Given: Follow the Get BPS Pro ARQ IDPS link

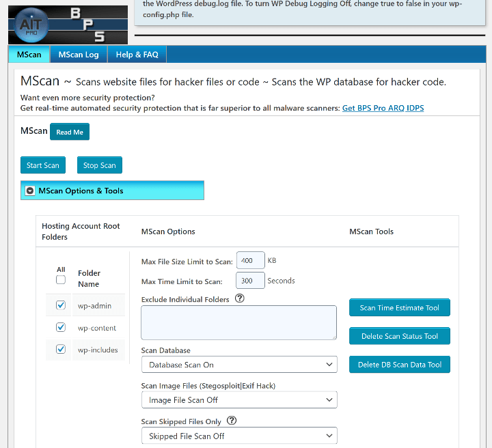Looking at the screenshot, I should 383,108.
